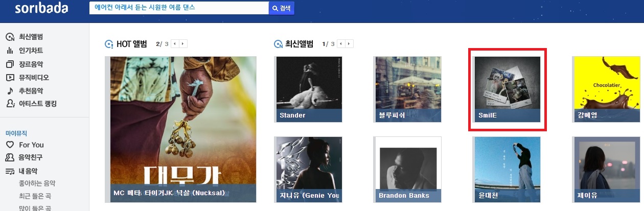Open 인기차트 chart icon in sidebar
The height and width of the screenshot is (211, 644).
tap(10, 51)
